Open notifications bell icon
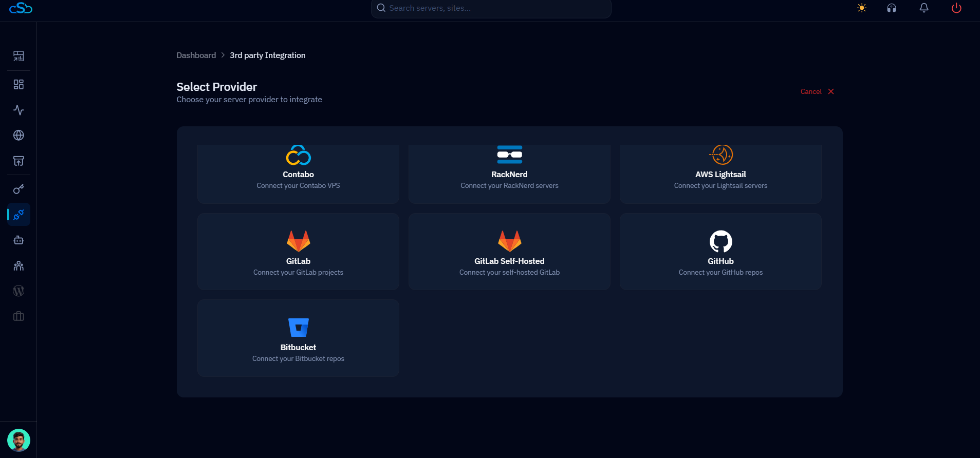Viewport: 980px width, 458px height. point(924,8)
